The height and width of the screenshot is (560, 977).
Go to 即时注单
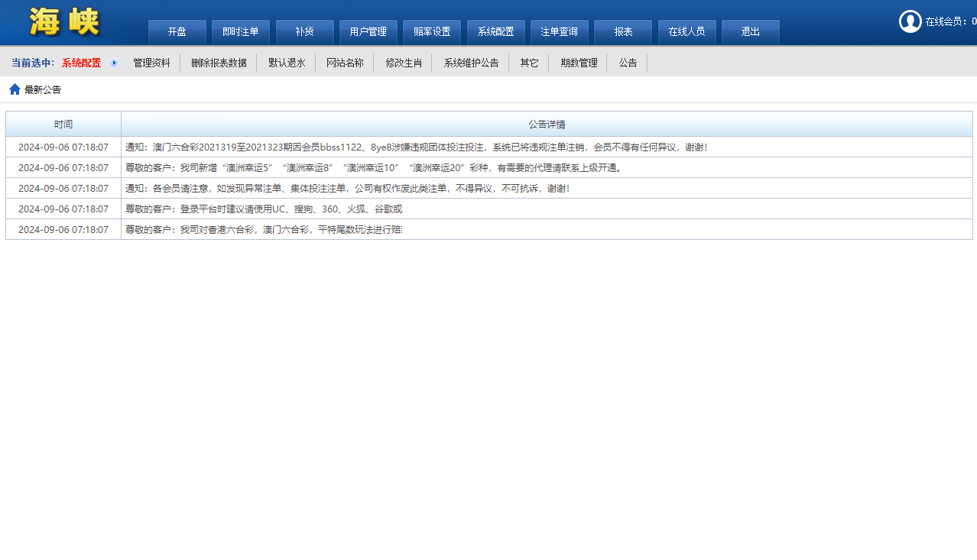click(240, 32)
